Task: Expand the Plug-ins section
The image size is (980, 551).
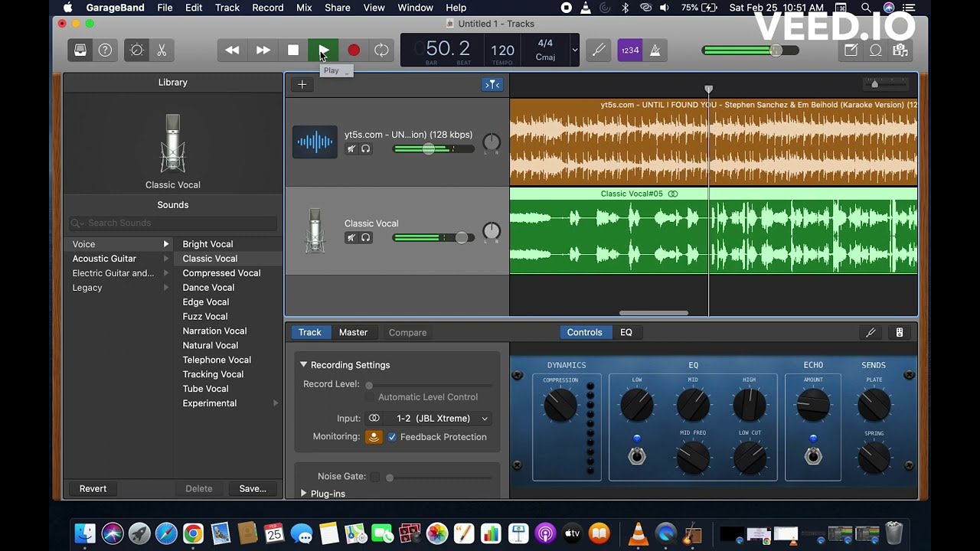Action: (303, 494)
